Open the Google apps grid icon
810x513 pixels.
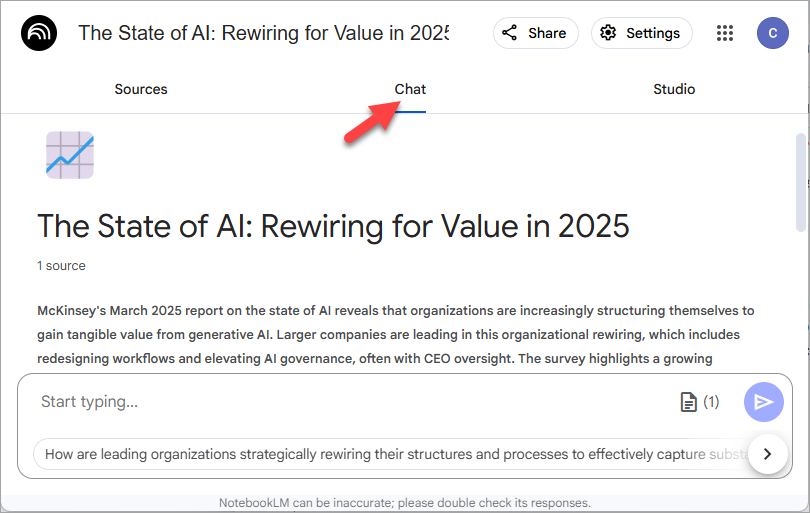[x=725, y=33]
